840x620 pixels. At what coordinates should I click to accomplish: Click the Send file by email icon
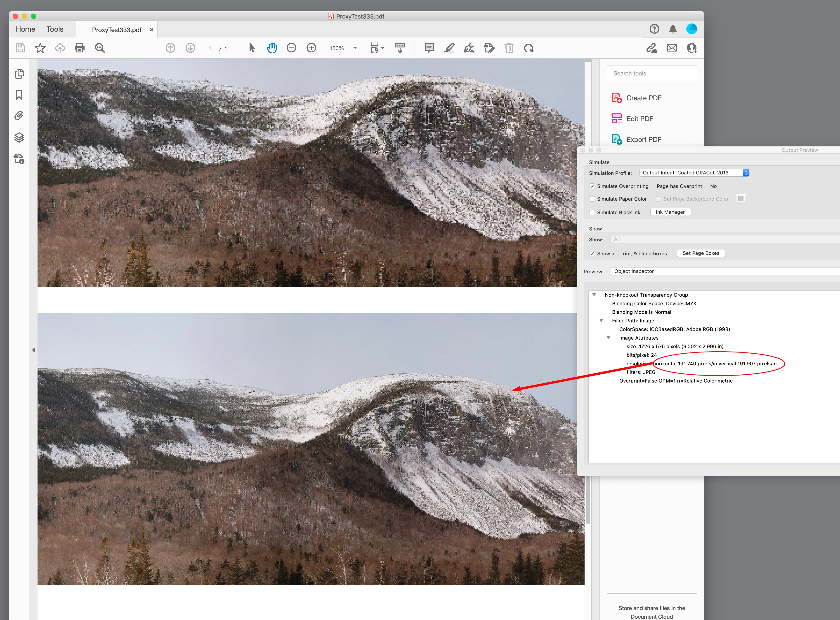tap(671, 48)
